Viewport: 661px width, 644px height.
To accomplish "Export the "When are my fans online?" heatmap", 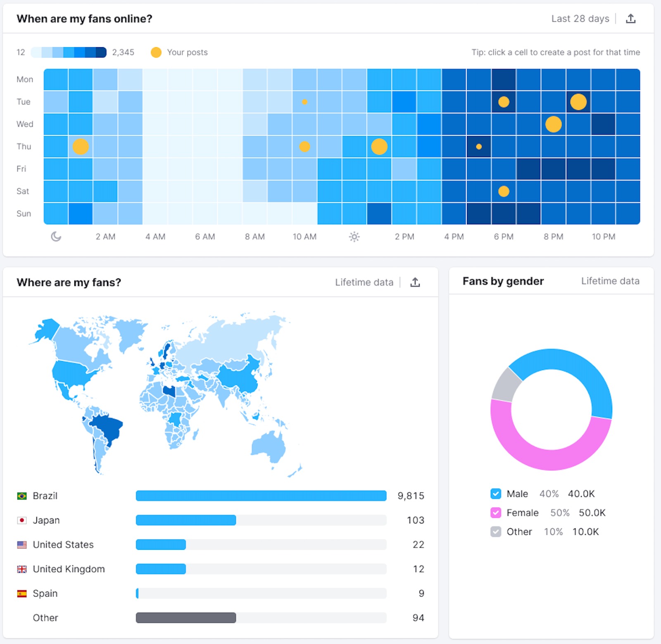I will click(x=631, y=18).
